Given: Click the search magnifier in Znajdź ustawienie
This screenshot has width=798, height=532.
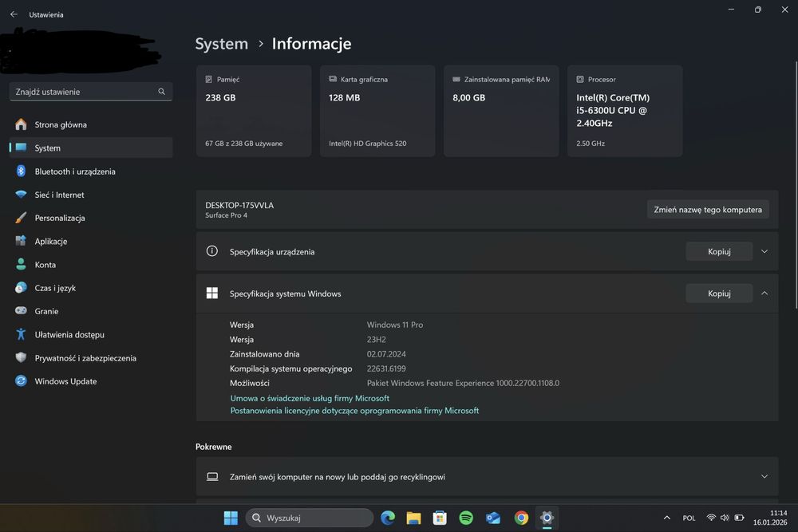Looking at the screenshot, I should [x=161, y=92].
